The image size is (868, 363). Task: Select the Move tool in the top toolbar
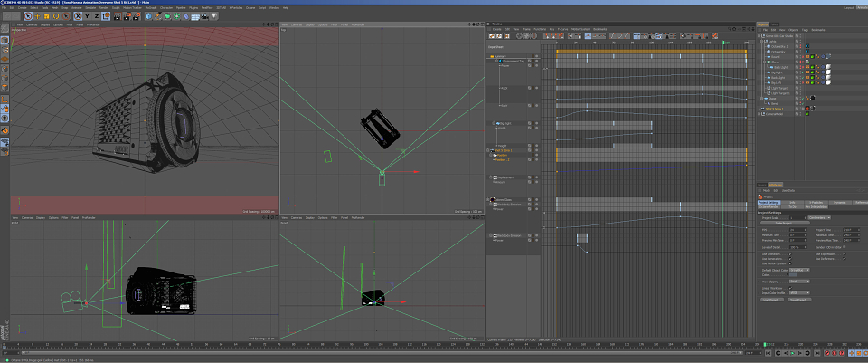point(37,16)
